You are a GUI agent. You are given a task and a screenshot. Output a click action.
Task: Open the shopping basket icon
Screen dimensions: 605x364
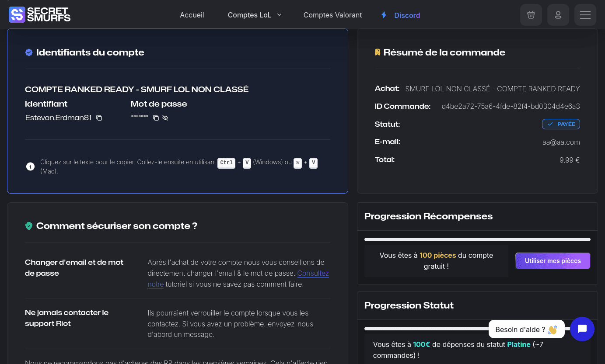(531, 14)
